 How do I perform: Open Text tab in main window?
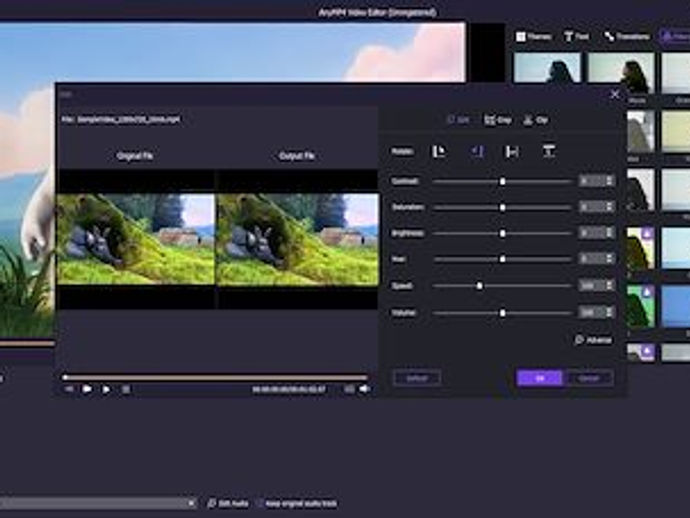coord(576,37)
